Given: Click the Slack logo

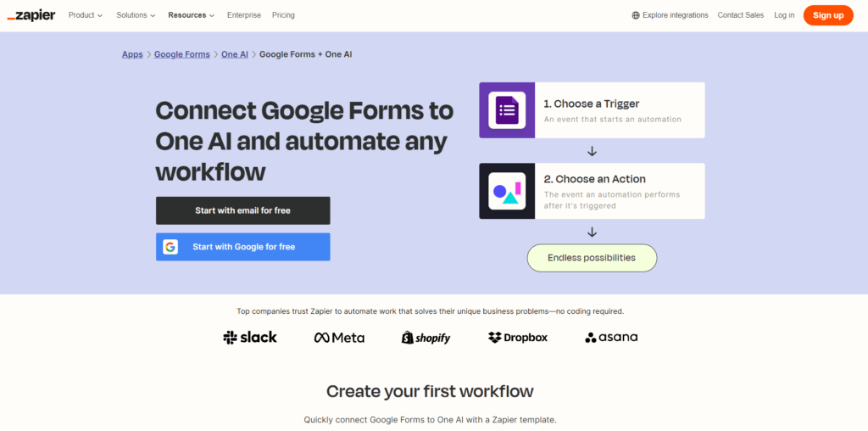Looking at the screenshot, I should 250,338.
